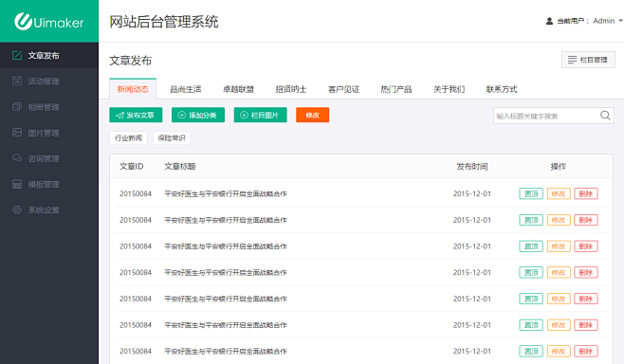Click the orange 修改 toolbar button
624x364 pixels.
312,115
